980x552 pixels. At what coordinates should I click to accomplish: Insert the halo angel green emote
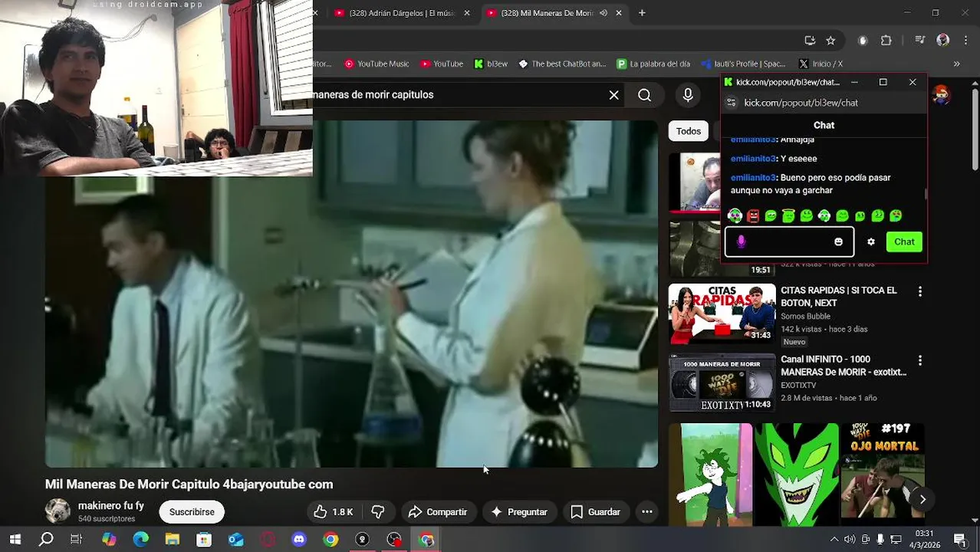click(788, 216)
